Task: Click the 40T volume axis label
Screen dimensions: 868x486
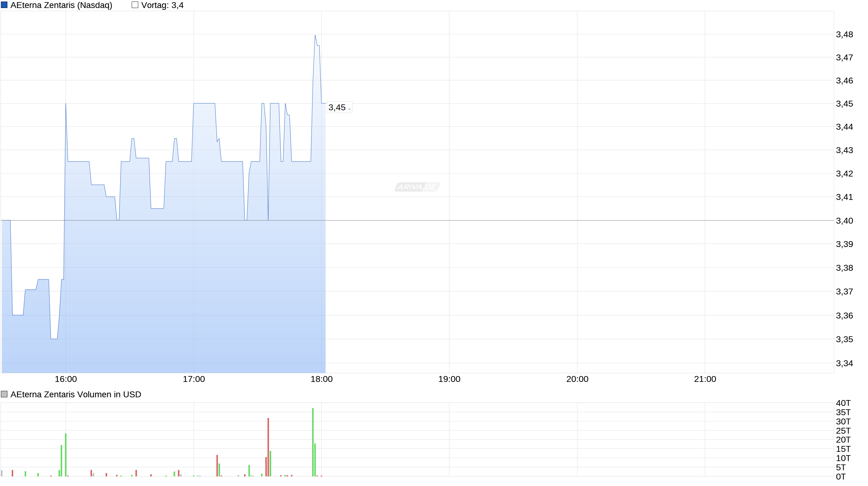Action: pos(843,403)
